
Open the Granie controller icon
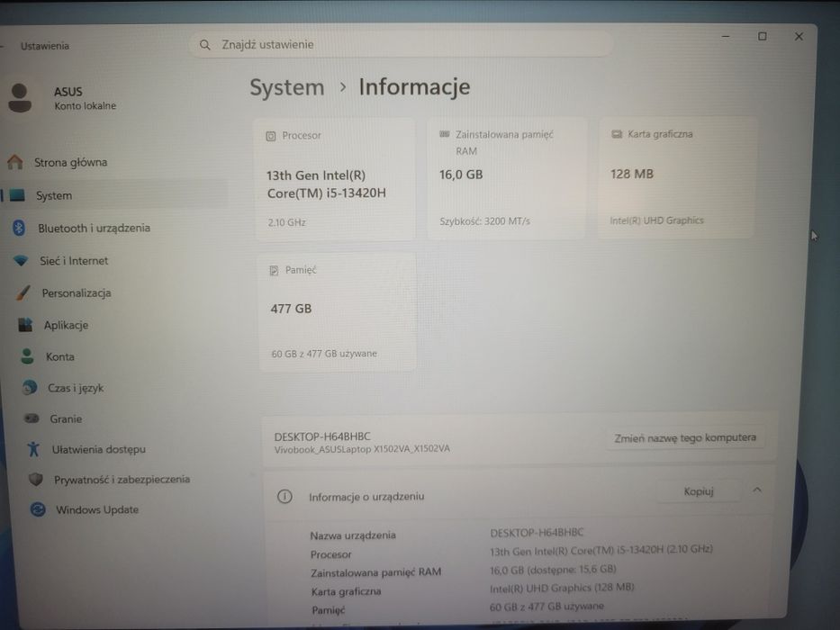tap(32, 418)
